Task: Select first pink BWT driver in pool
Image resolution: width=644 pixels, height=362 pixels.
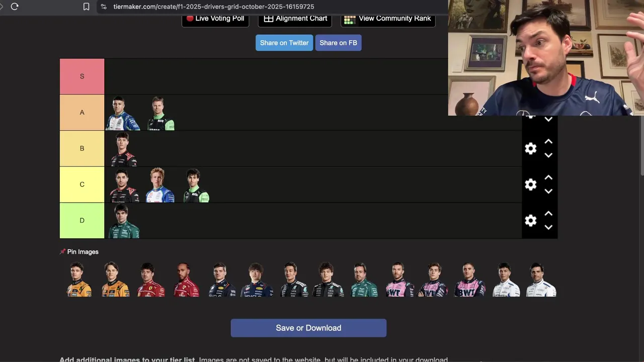Action: pyautogui.click(x=400, y=280)
